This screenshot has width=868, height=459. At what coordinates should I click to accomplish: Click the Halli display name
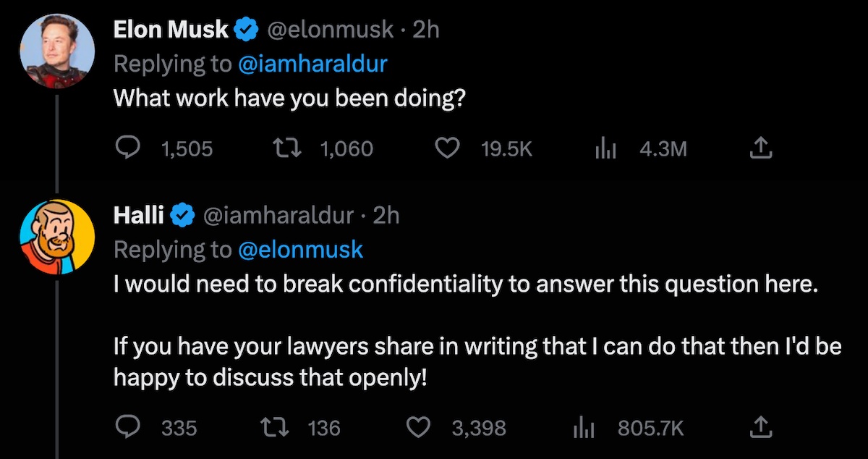139,216
